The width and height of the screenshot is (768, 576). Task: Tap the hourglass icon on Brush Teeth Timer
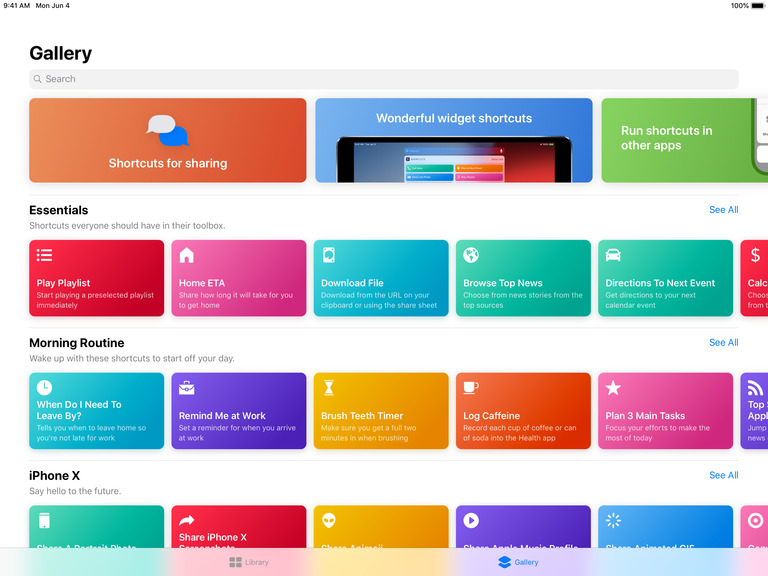[328, 388]
